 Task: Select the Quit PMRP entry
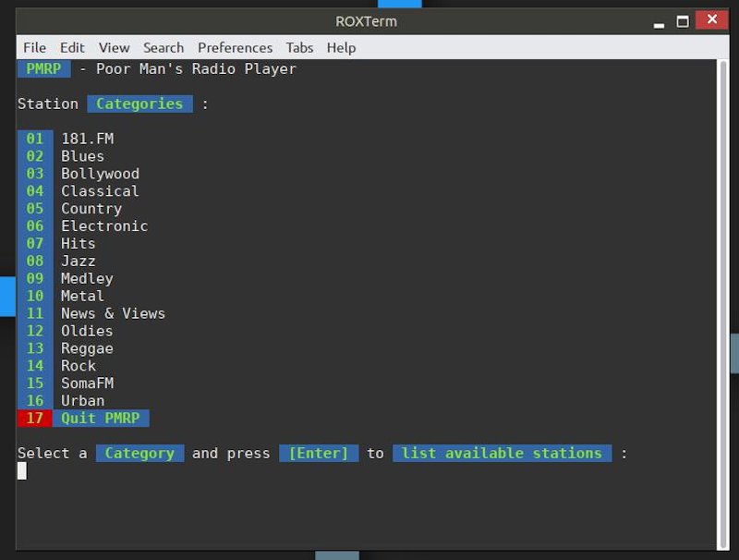click(x=102, y=418)
